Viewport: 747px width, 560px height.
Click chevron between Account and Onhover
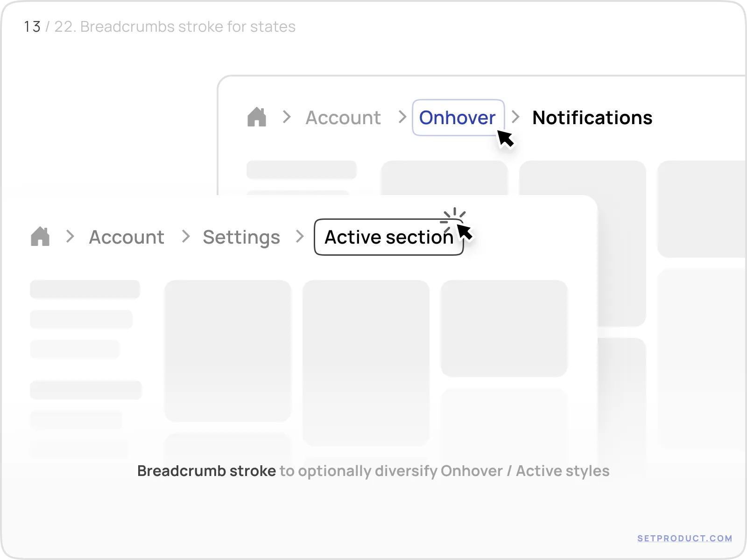(402, 117)
